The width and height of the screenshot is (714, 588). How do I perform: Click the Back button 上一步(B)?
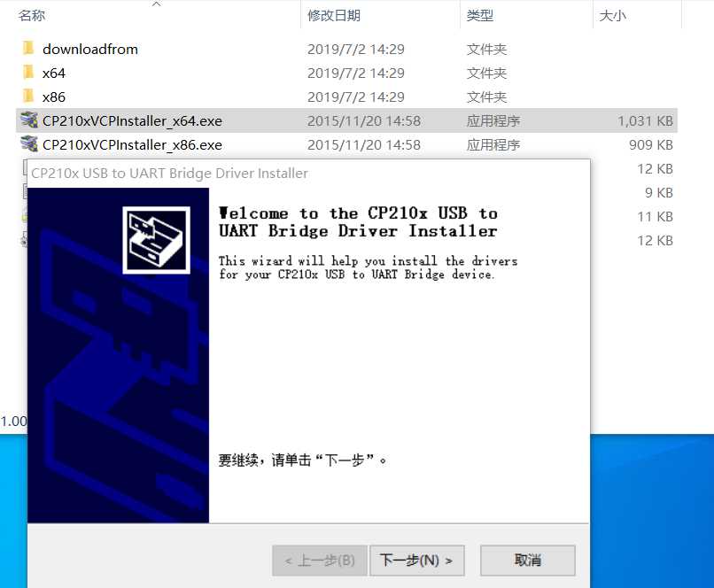coord(320,561)
